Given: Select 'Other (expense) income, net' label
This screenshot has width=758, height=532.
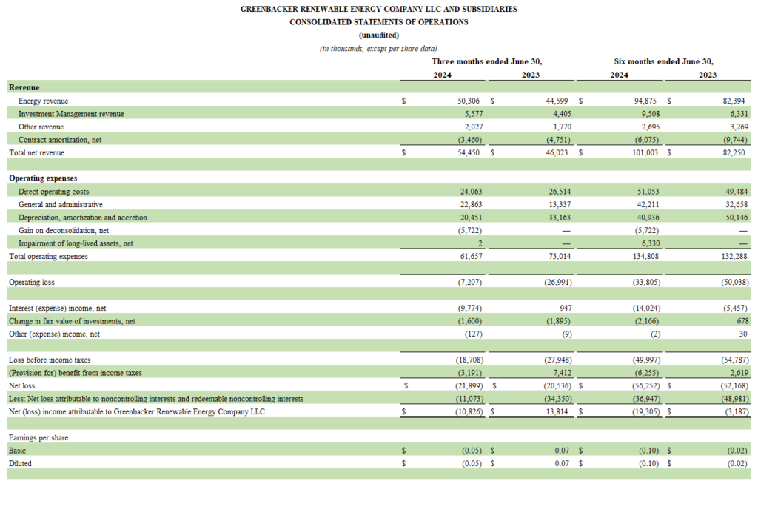Looking at the screenshot, I should tap(54, 334).
